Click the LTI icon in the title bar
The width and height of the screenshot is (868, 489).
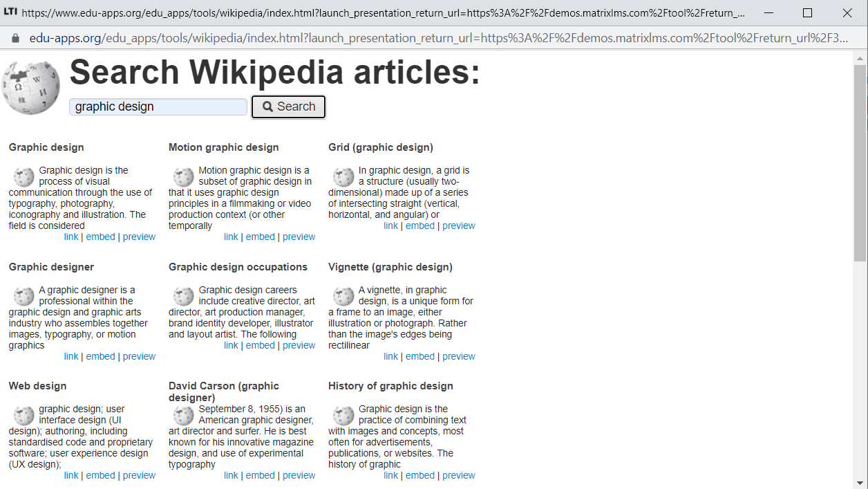[10, 12]
